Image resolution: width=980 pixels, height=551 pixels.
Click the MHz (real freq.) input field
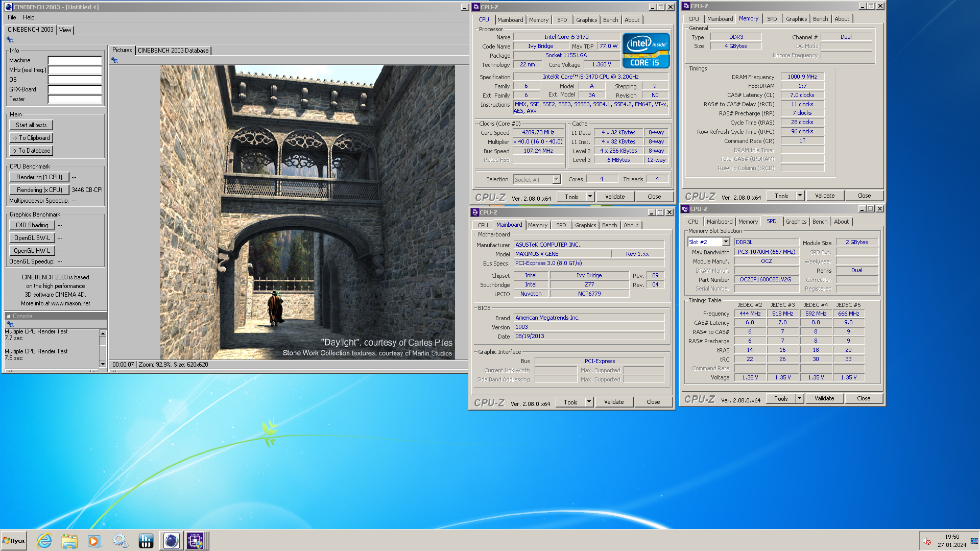tap(75, 70)
